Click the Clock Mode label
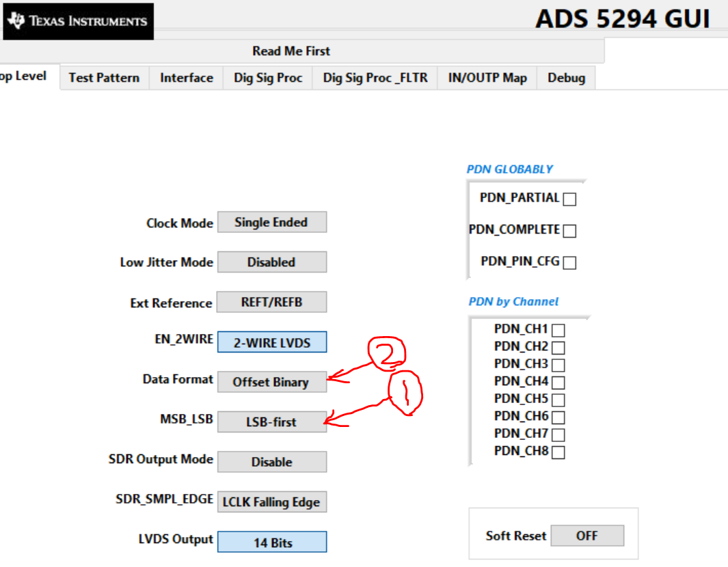Viewport: 728px width, 567px height. pos(180,223)
